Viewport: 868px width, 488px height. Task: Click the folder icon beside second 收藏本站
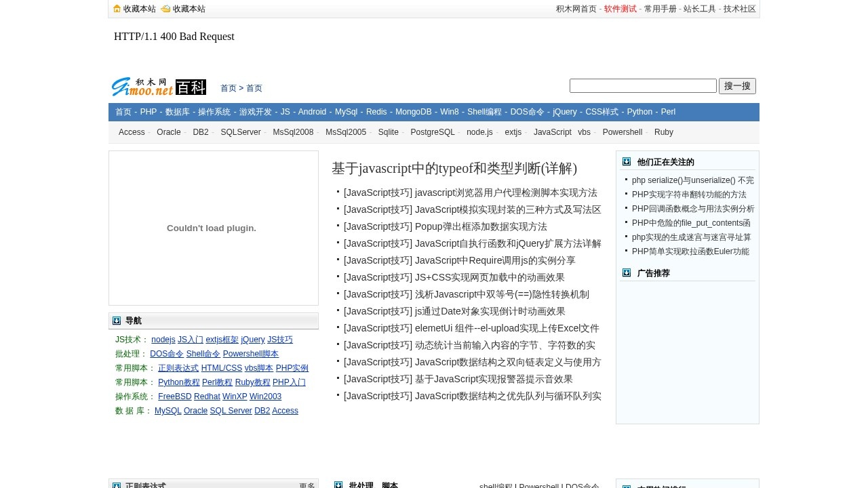[165, 9]
